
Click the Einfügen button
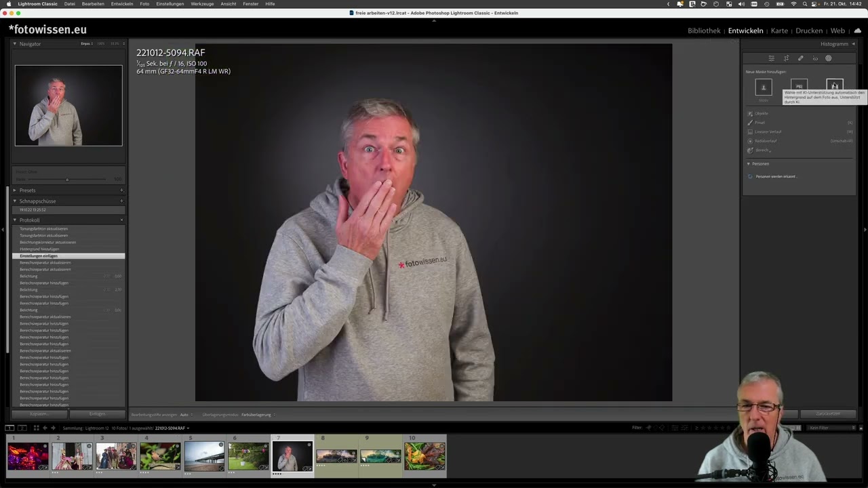[x=97, y=414]
